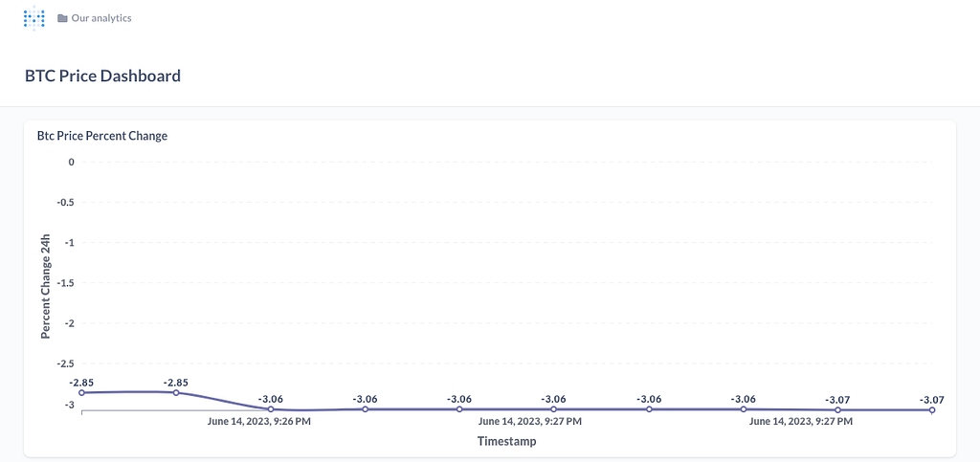Click the -1.5 y-axis tick label

[65, 283]
